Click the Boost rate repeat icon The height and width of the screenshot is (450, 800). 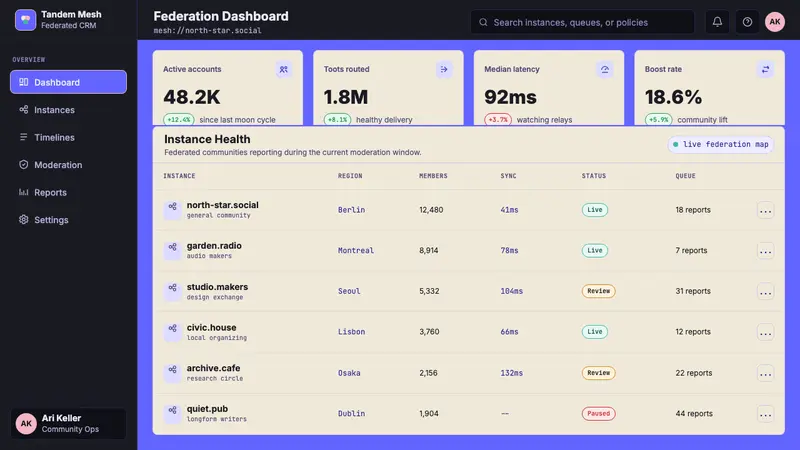coord(765,69)
